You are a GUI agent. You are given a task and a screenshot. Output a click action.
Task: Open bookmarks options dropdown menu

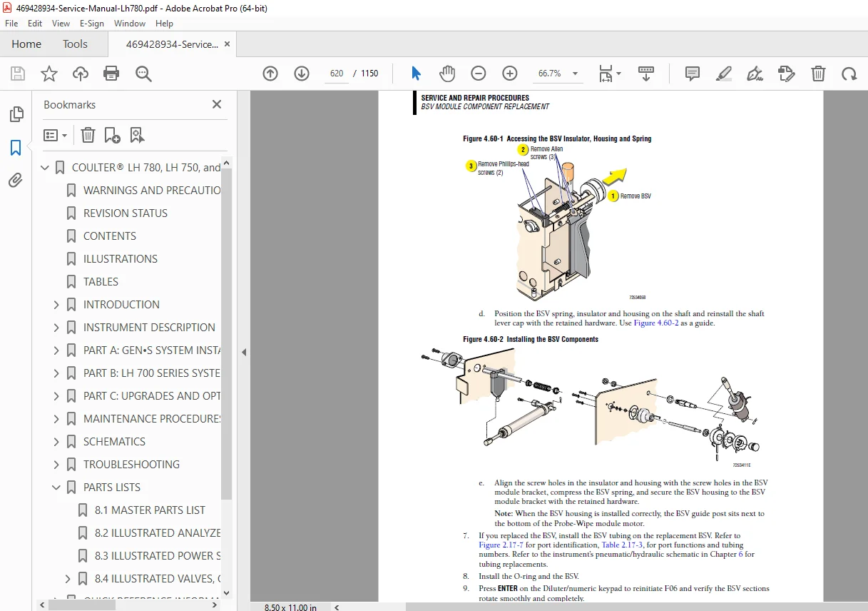click(56, 135)
